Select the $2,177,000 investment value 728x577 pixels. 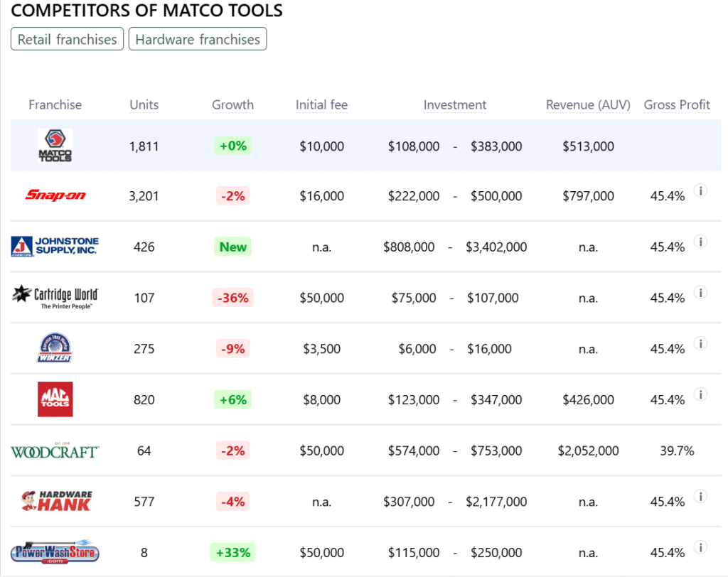496,502
